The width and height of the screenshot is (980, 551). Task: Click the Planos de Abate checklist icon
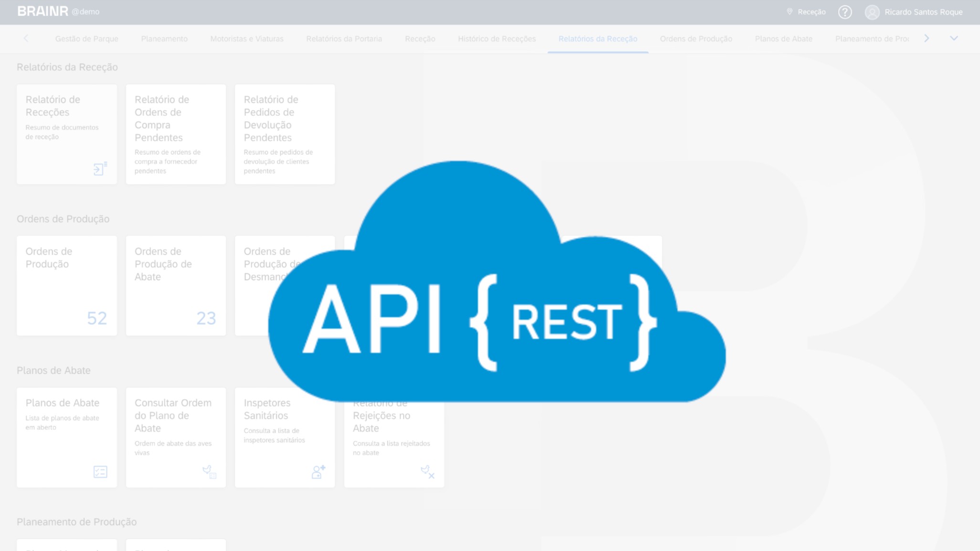pos(100,472)
